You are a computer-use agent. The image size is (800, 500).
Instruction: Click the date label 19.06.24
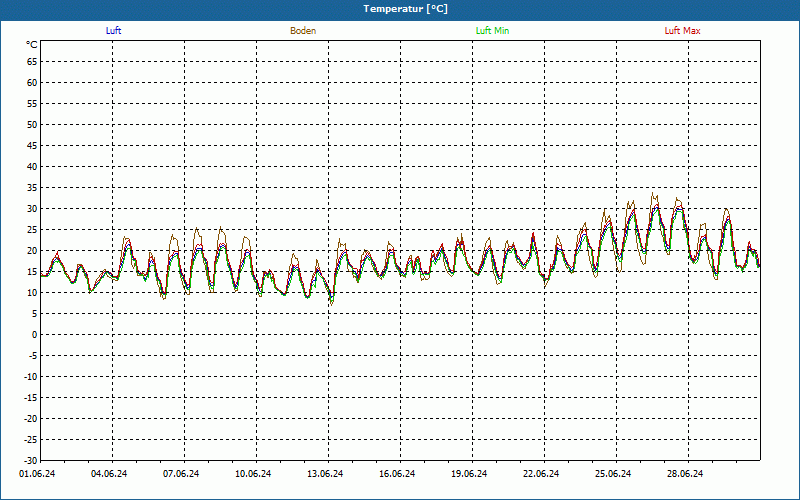pos(469,474)
